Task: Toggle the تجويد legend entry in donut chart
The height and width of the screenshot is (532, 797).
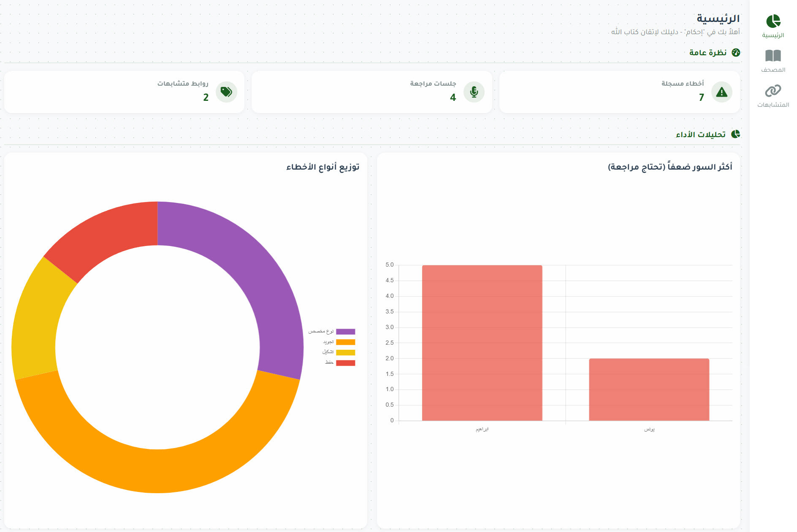Action: pyautogui.click(x=345, y=342)
